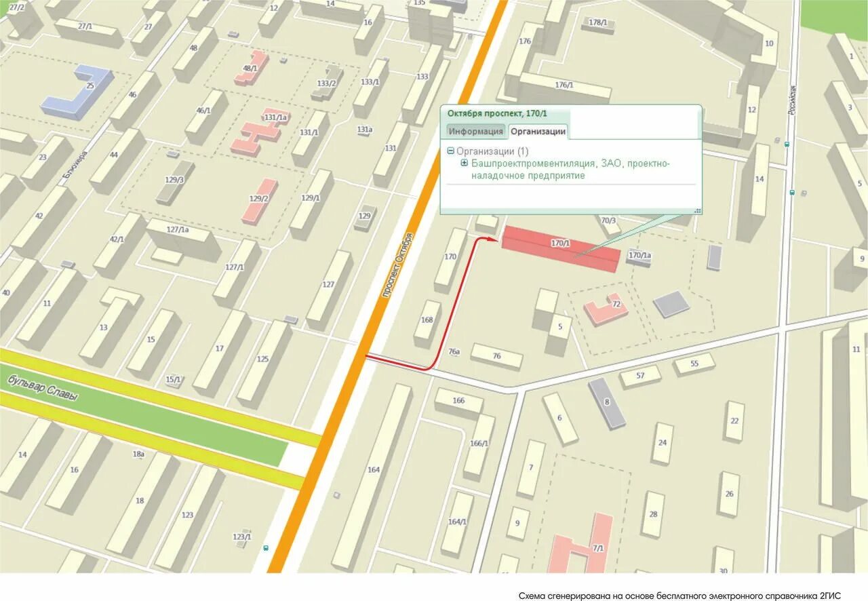Click the бульвар Славы label
This screenshot has width=868, height=601.
[x=43, y=387]
